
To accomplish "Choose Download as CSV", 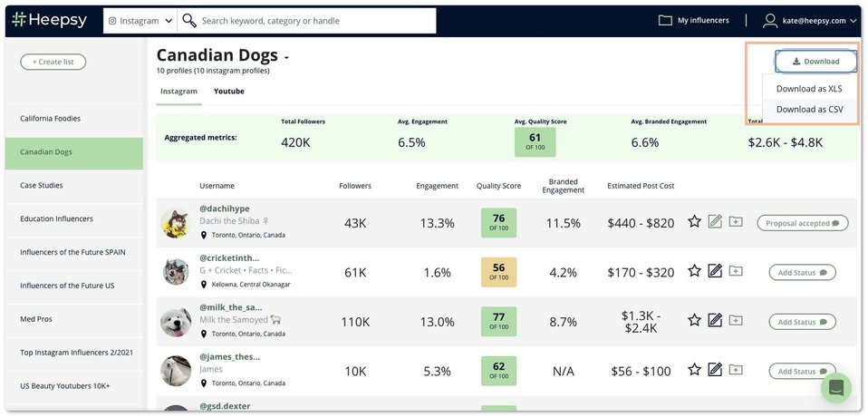I will 809,109.
